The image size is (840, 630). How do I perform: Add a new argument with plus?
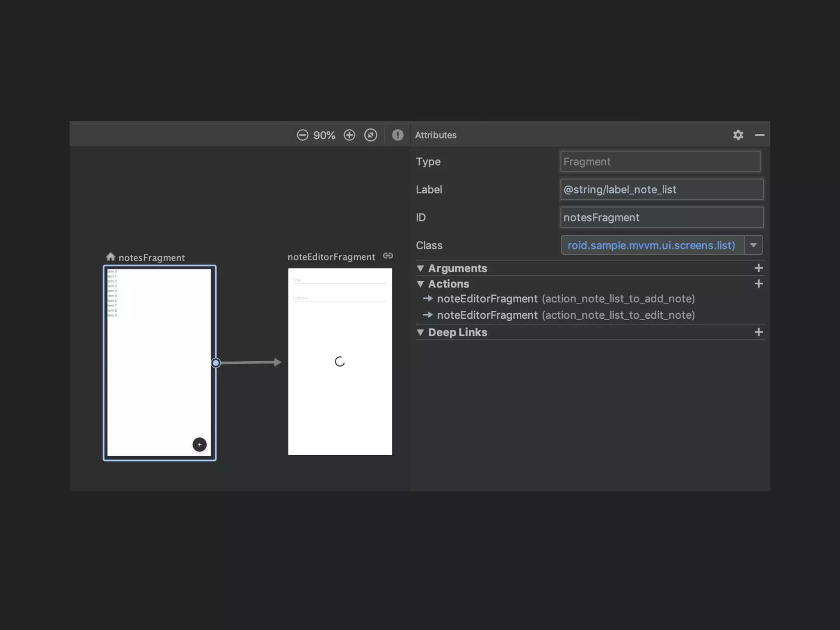point(758,268)
